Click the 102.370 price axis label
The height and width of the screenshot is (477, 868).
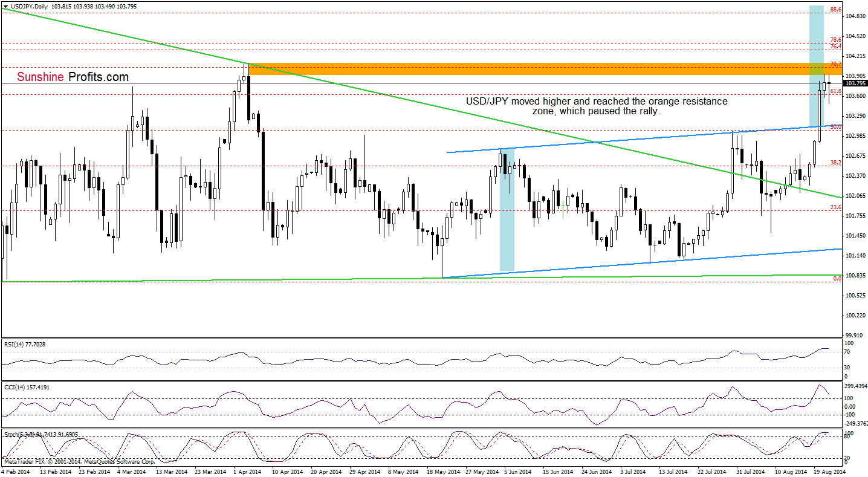[x=855, y=176]
